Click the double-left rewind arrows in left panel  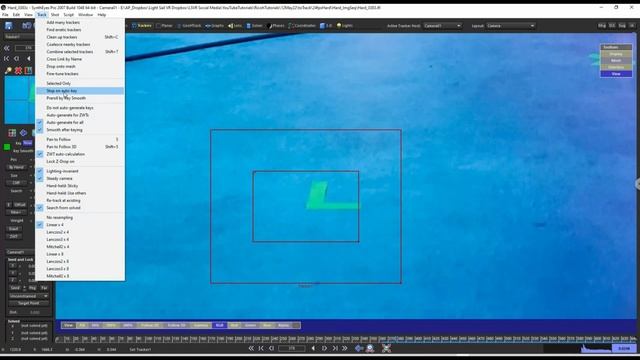coord(7,48)
